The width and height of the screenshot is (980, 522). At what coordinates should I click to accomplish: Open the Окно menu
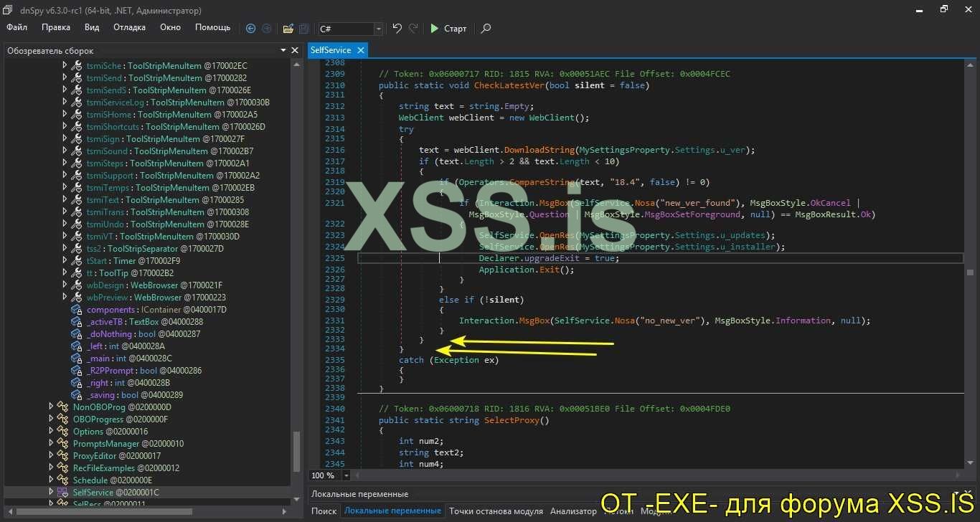click(x=170, y=27)
